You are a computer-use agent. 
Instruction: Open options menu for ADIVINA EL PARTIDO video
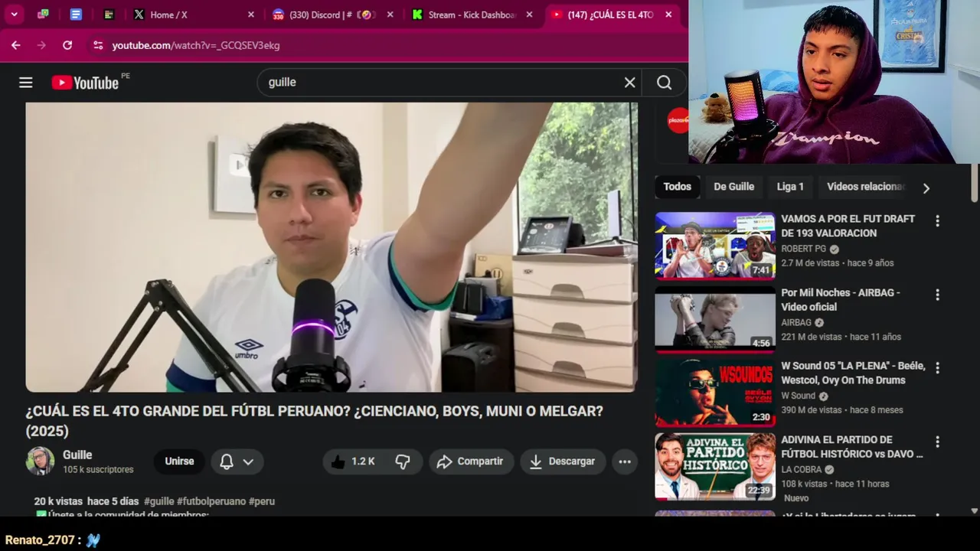tap(937, 442)
